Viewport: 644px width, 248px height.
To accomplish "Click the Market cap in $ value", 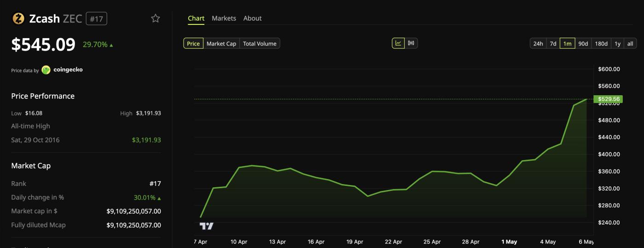I will [134, 211].
